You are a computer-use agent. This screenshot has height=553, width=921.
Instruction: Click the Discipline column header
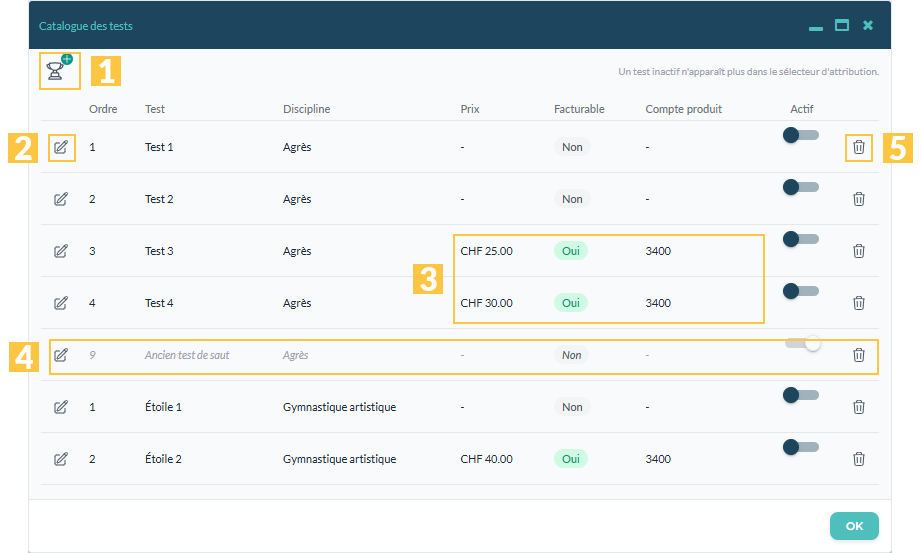(x=307, y=109)
